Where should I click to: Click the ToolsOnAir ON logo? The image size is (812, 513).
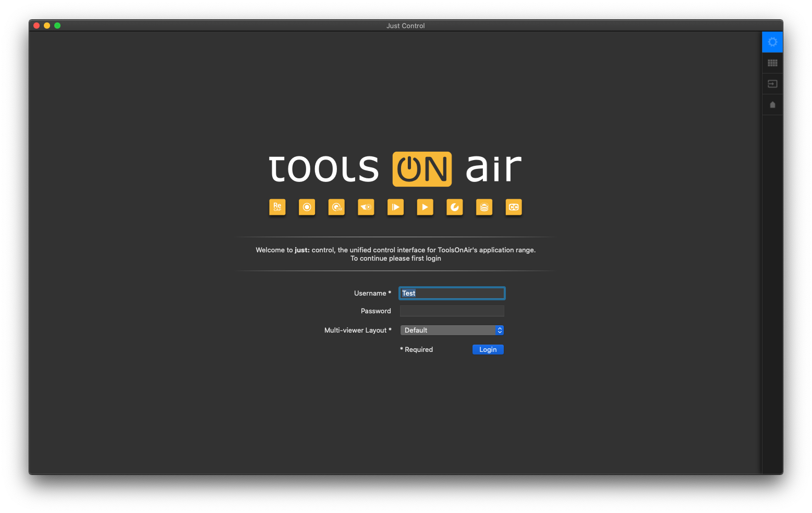click(422, 169)
